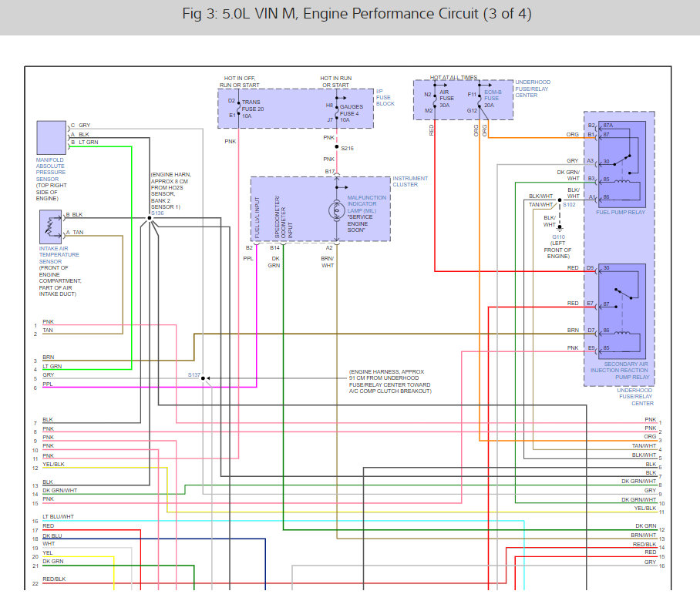Click the C GRY terminal on MAP sensor

80,126
